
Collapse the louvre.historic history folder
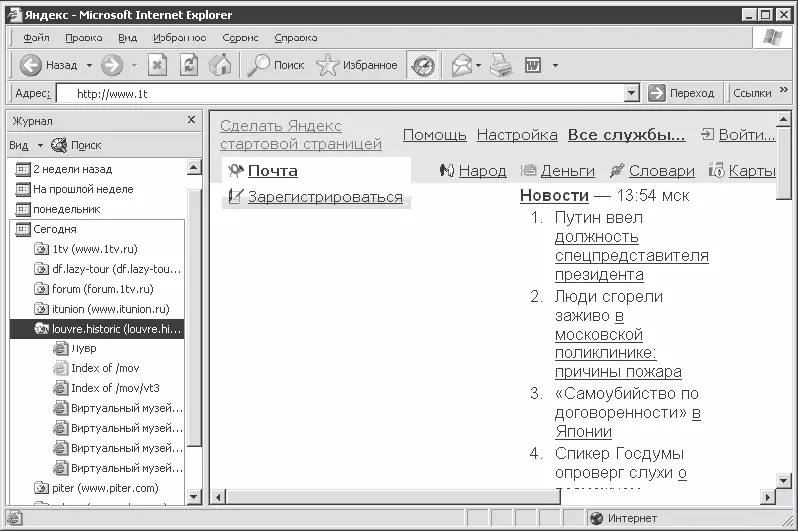coord(97,329)
